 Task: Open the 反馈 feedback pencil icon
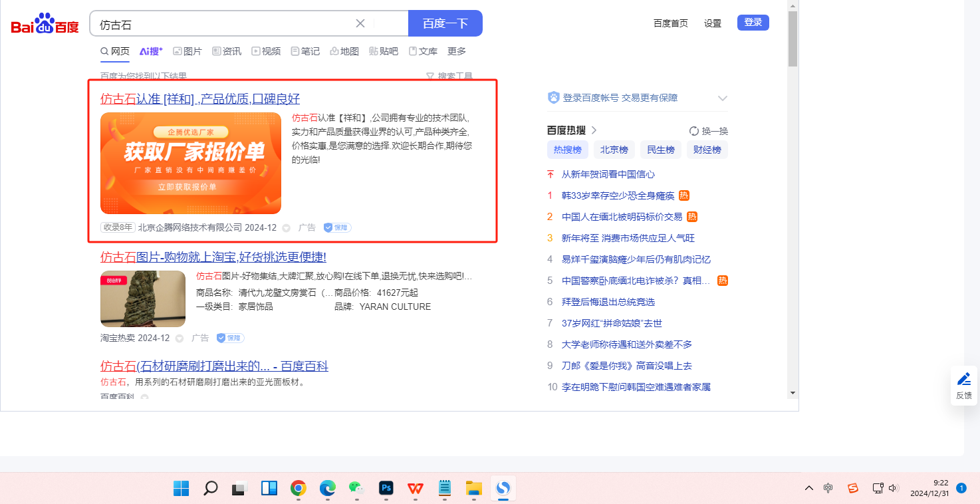coord(964,379)
